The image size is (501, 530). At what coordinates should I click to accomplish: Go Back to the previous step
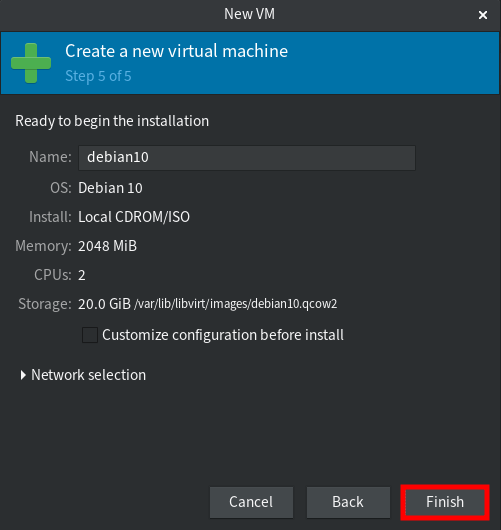coord(348,502)
